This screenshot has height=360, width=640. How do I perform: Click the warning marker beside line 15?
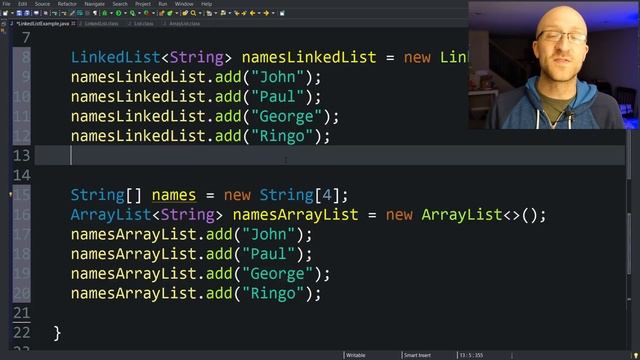[10, 195]
